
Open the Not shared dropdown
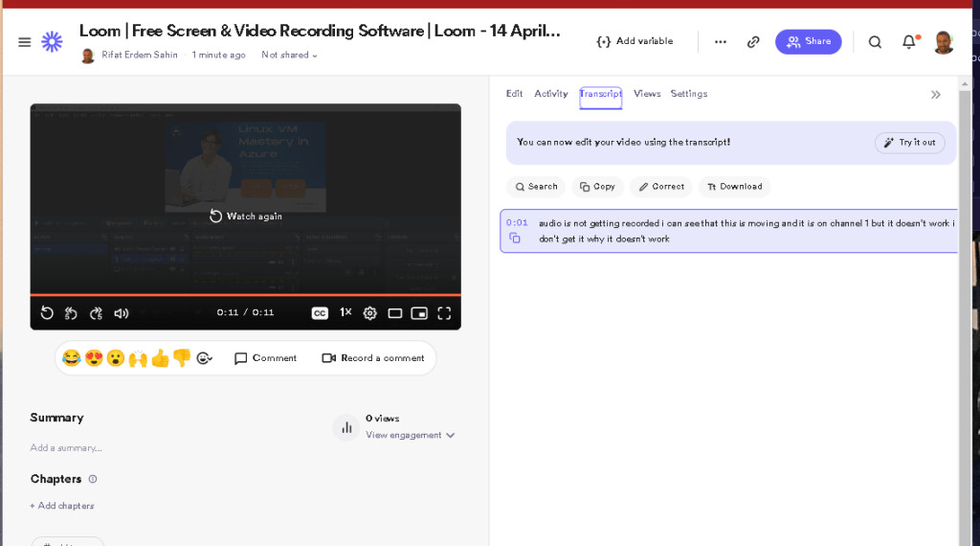tap(289, 55)
